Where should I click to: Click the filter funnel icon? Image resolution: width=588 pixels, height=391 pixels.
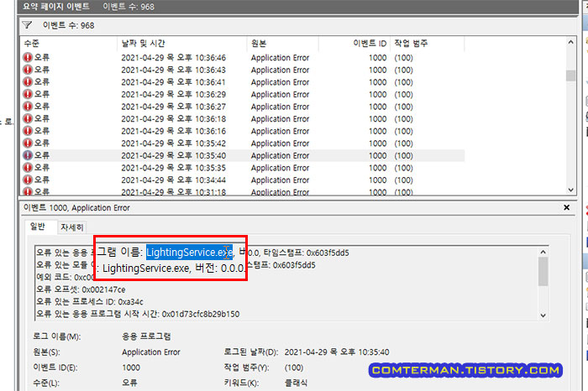27,25
